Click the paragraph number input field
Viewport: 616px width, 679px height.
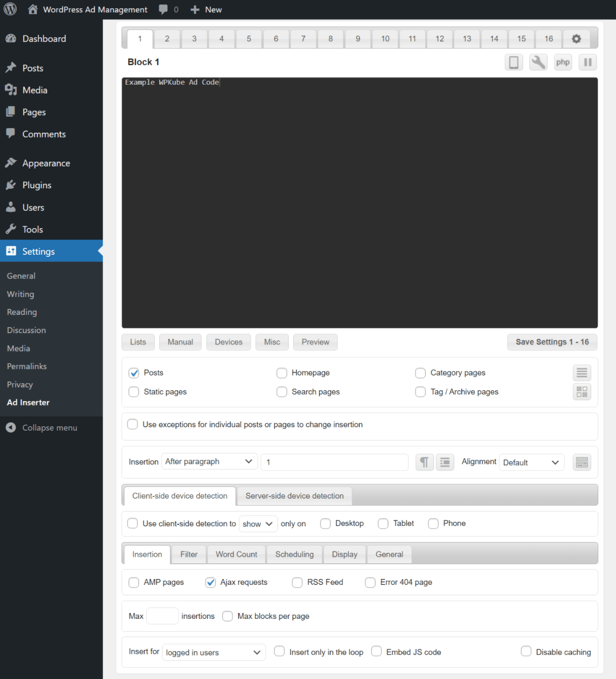[335, 462]
